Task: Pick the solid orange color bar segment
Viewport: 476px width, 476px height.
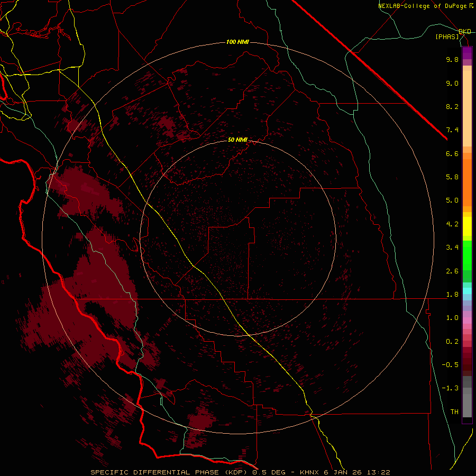Action: tap(467, 183)
